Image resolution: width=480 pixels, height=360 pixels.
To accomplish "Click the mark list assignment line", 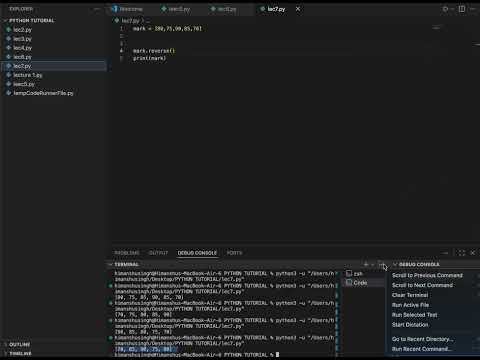I will click(167, 29).
